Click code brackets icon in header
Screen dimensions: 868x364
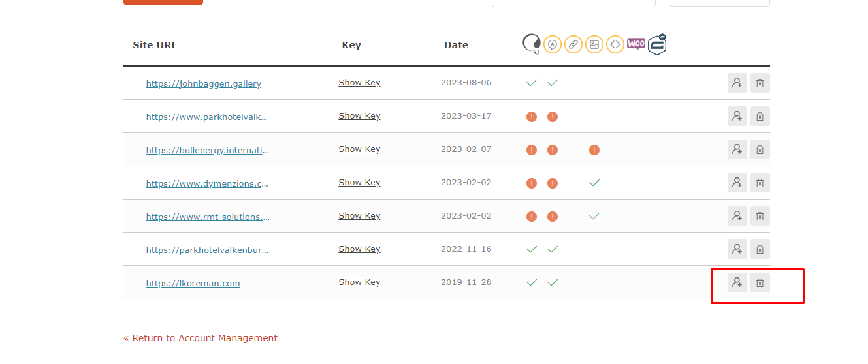(615, 44)
